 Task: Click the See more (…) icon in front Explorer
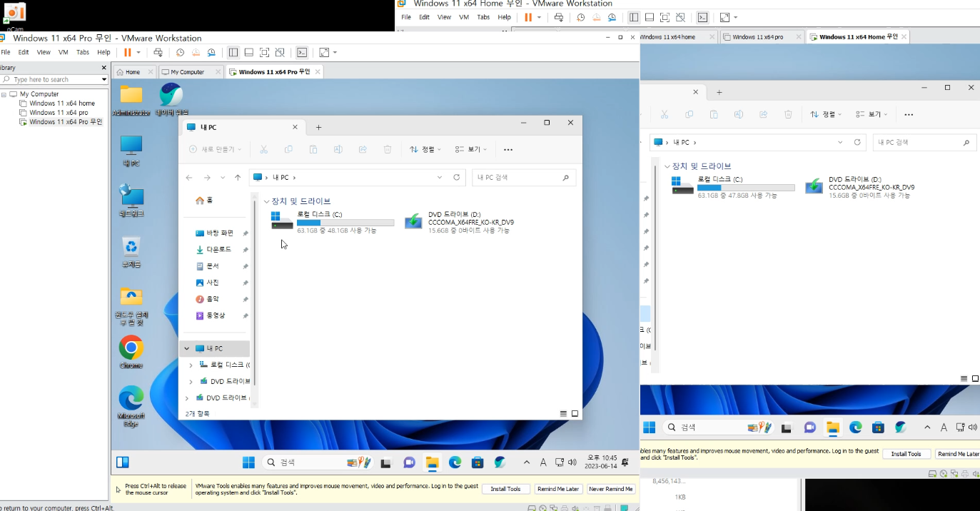508,149
